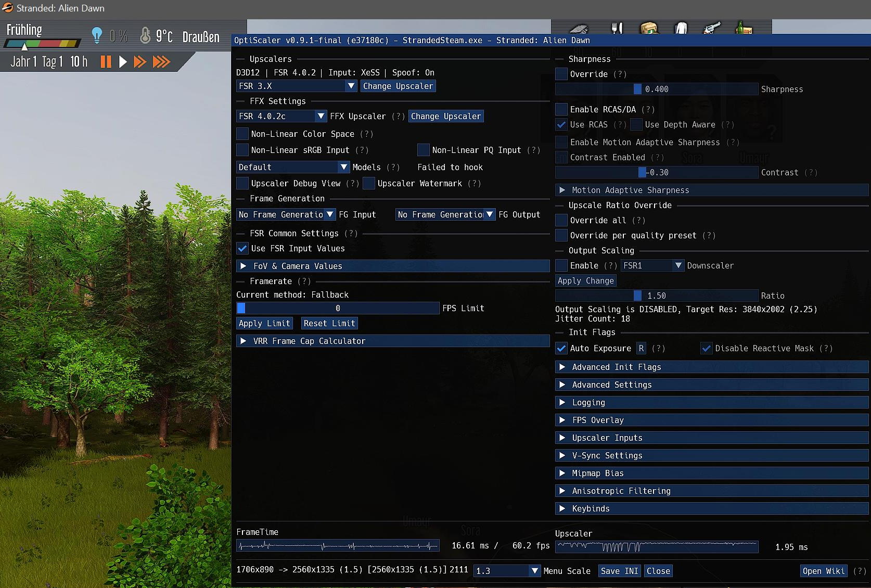Expand Logging section
Screen dimensions: 871x588
click(x=712, y=402)
